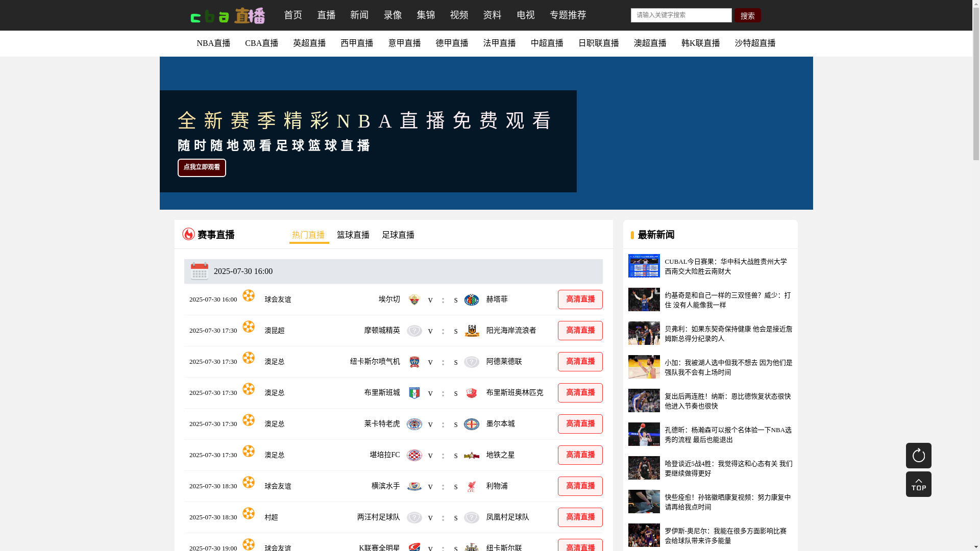This screenshot has width=980, height=551.
Task: Open the 孙铭徽晒康复视频 news thumbnail
Action: pyautogui.click(x=644, y=502)
